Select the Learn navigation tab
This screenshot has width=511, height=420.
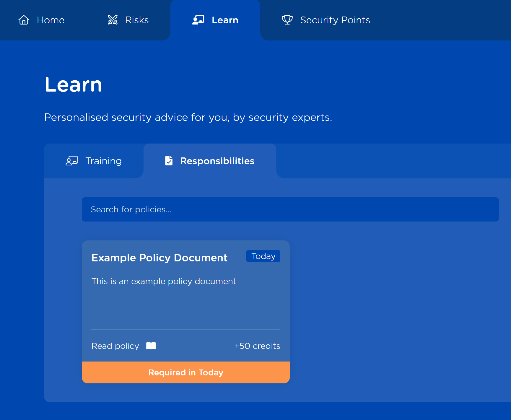215,20
